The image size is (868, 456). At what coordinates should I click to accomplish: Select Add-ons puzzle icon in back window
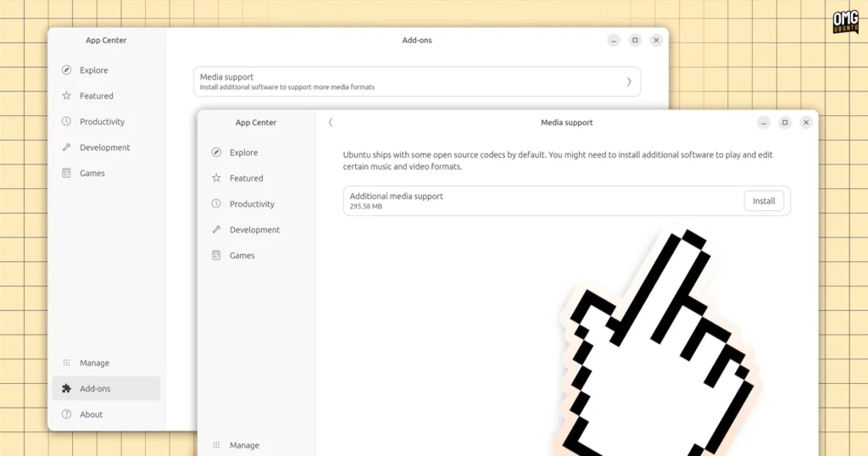[66, 388]
